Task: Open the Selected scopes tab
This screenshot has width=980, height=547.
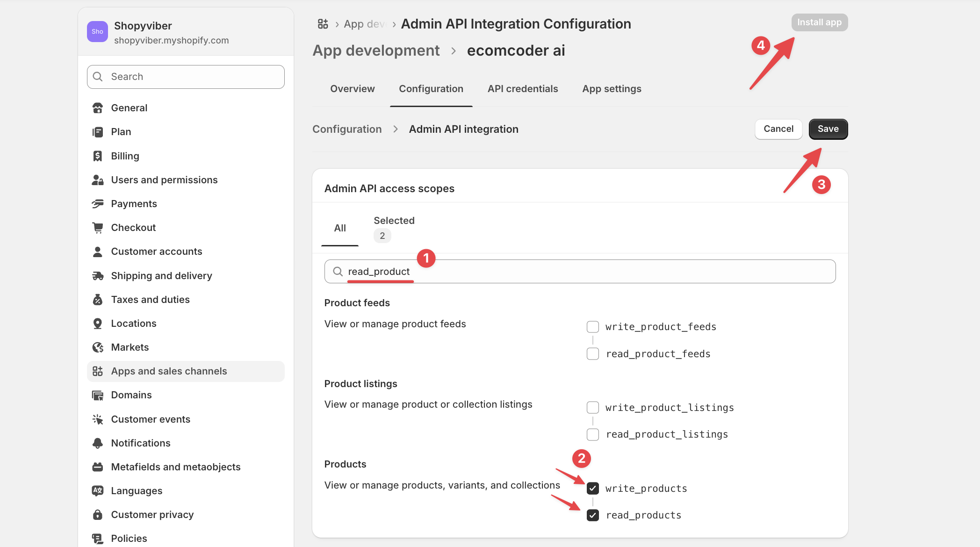Action: [394, 228]
